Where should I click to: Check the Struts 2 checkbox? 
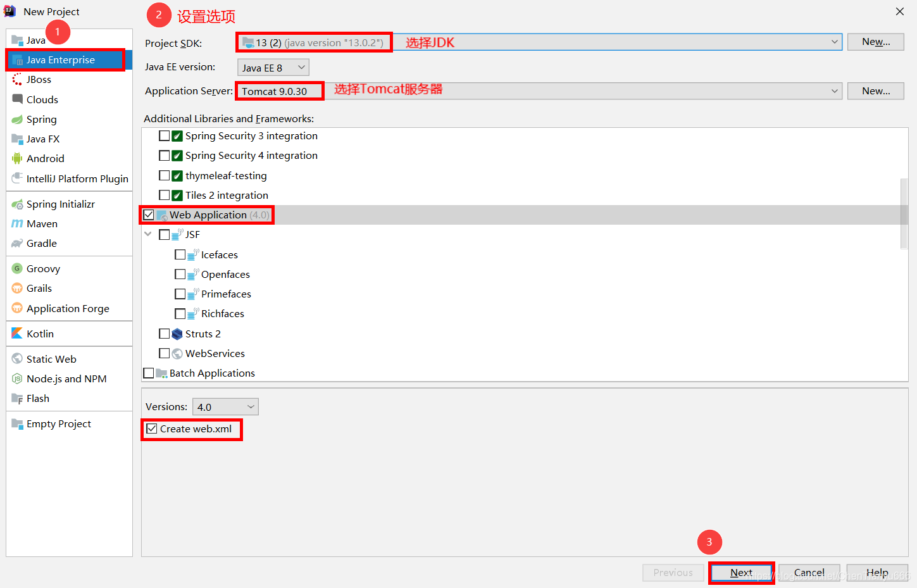click(165, 334)
